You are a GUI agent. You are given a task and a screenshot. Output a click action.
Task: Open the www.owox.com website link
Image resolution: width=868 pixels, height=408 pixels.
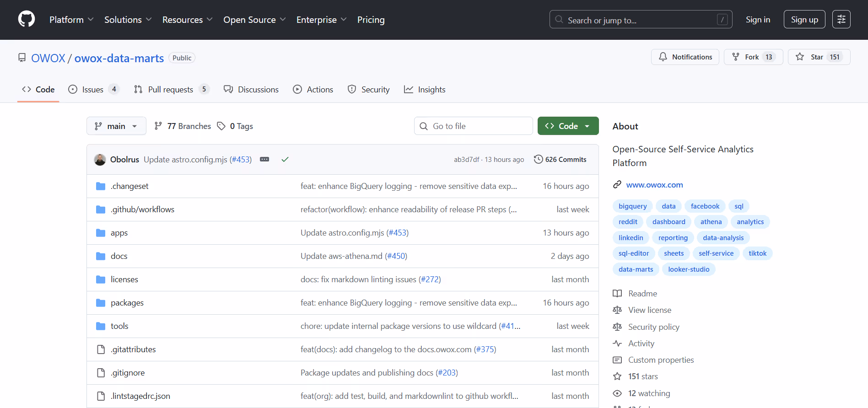[x=654, y=185]
